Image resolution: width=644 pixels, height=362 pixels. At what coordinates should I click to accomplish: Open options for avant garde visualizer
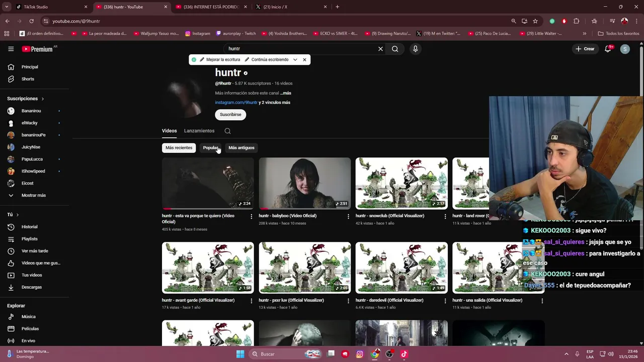[252, 301]
